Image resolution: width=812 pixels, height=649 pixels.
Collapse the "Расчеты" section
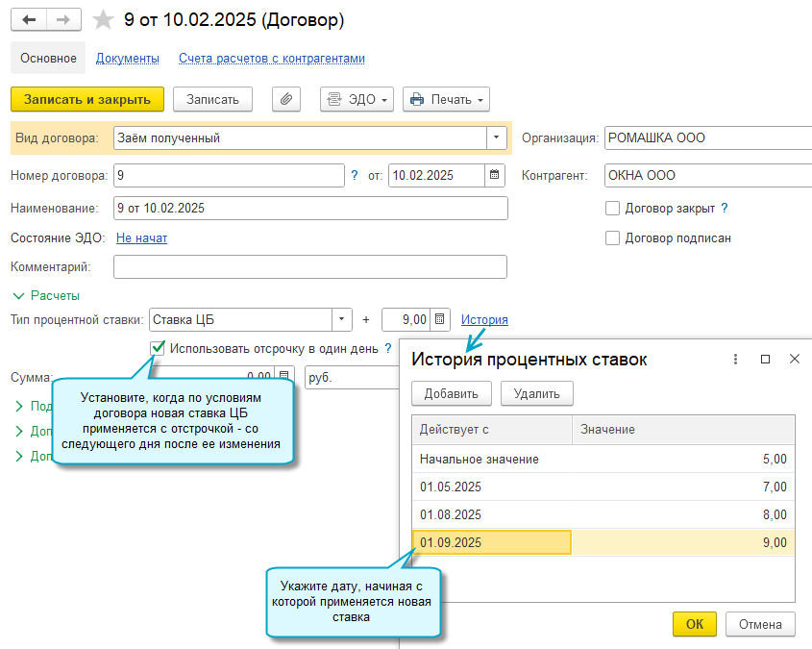point(46,296)
